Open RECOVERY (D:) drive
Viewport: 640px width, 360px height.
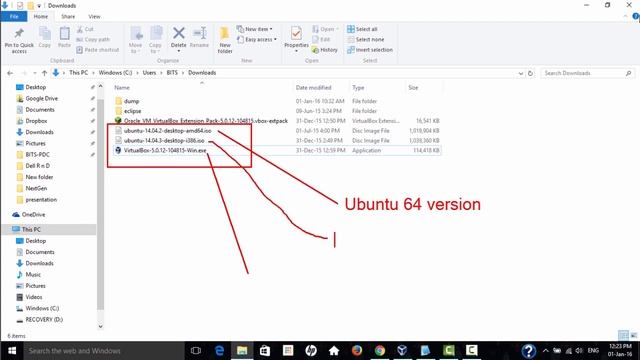(44, 320)
